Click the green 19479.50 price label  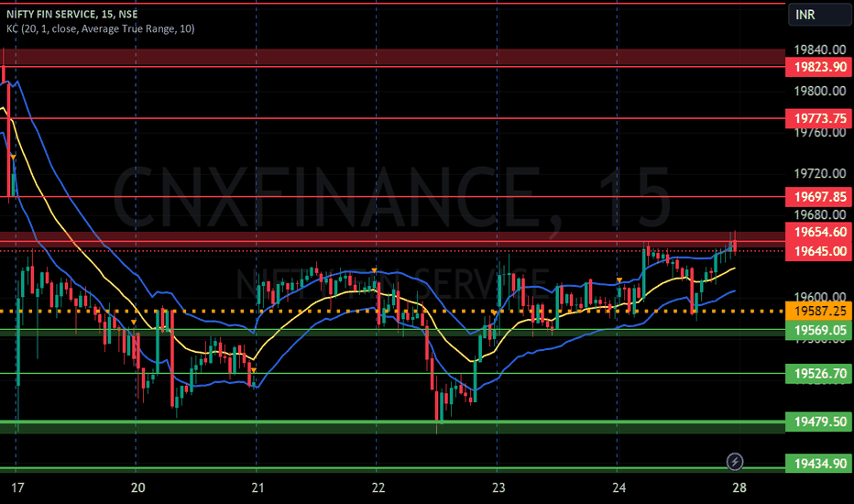[818, 422]
